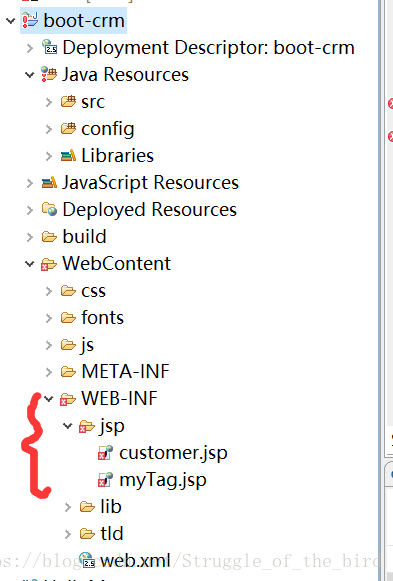The height and width of the screenshot is (581, 393).
Task: Click the WebContent folder icon with error marker
Action: point(49,264)
